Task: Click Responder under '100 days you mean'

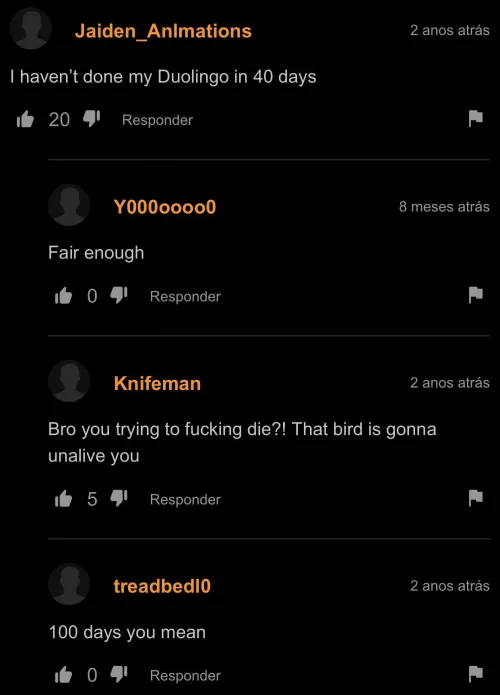Action: click(x=185, y=675)
